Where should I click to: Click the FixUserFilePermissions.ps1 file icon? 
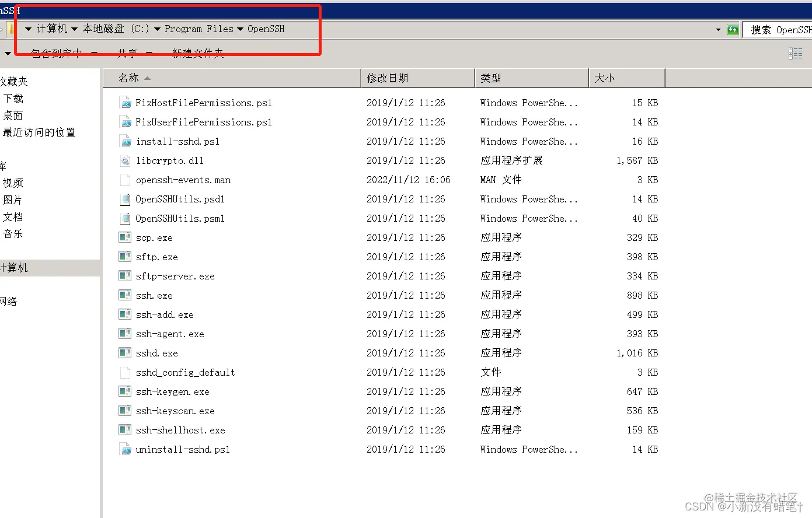[125, 122]
